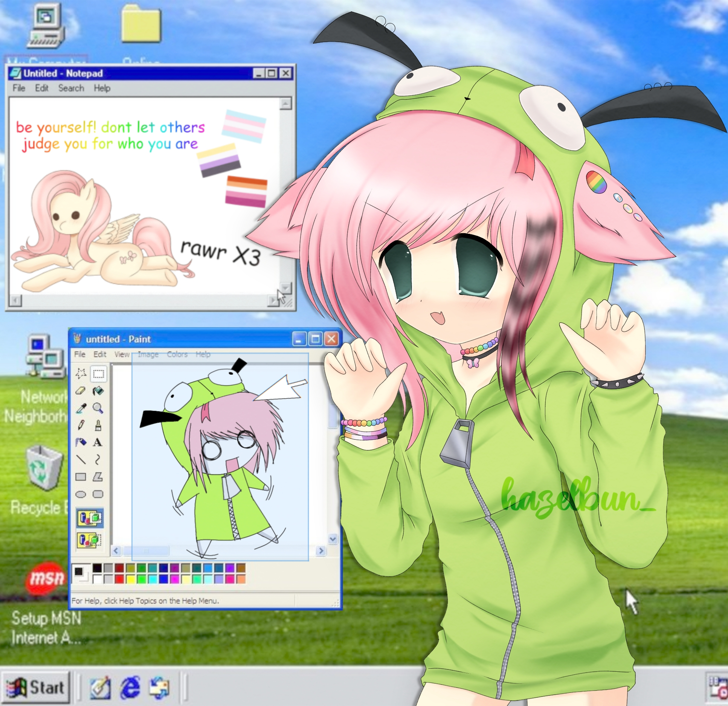The width and height of the screenshot is (728, 706).
Task: Pick the orange swatch ending the bottom row
Action: (x=241, y=579)
